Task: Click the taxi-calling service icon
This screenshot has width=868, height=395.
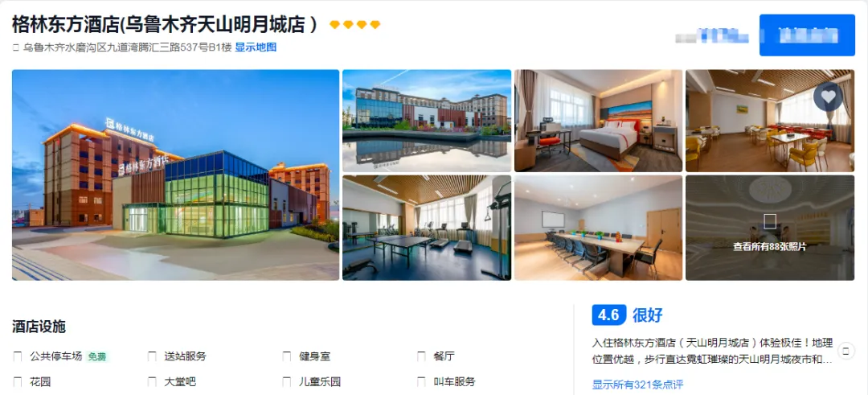Action: click(x=421, y=381)
